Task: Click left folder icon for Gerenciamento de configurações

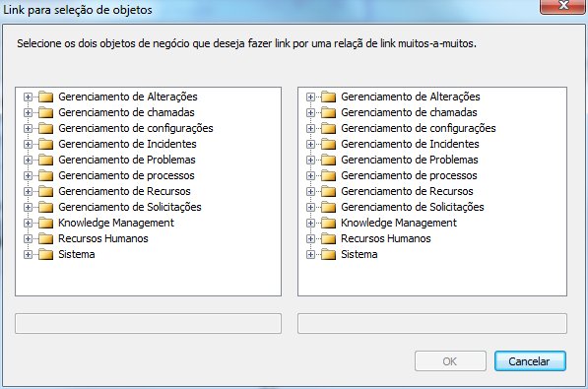Action: pos(46,128)
